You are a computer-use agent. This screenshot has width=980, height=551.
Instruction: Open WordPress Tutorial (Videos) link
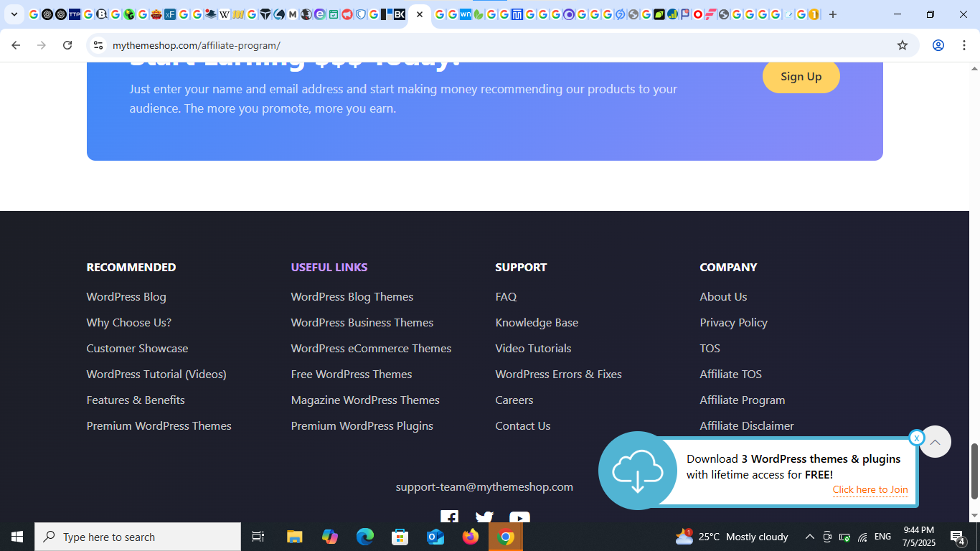156,374
